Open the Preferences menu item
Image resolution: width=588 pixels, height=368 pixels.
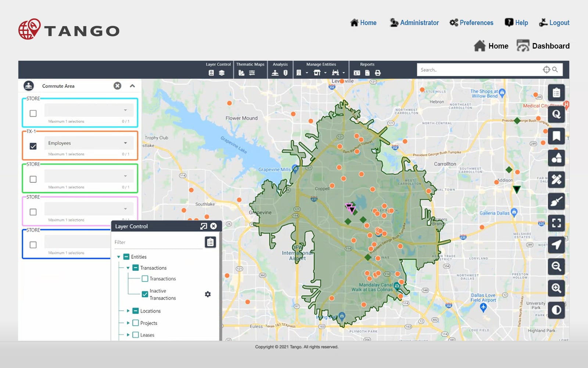click(472, 23)
